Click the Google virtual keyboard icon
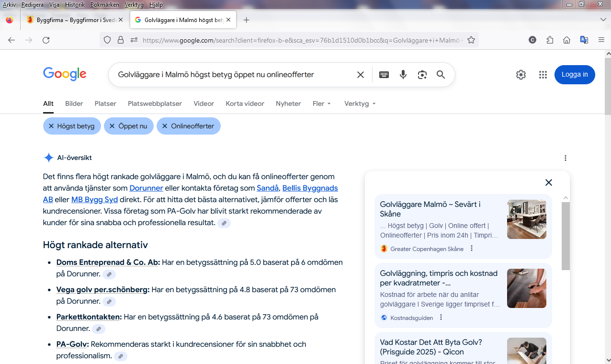Viewport: 611px width, 364px height. [384, 75]
